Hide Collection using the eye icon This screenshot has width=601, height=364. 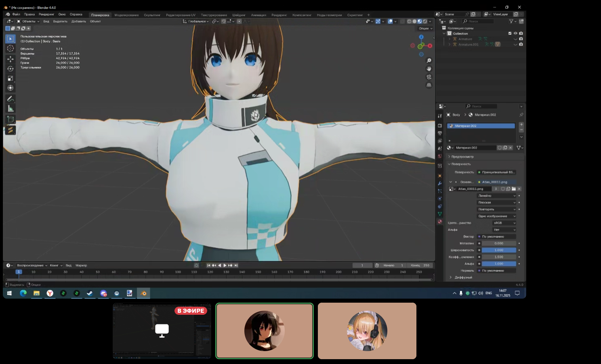click(x=515, y=33)
